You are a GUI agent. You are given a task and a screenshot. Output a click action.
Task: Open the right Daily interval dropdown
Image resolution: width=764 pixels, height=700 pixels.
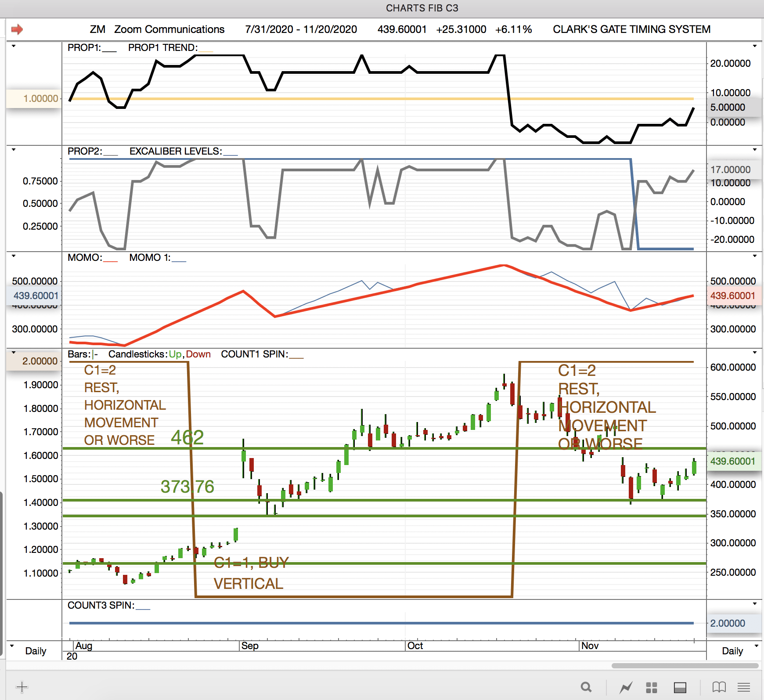(757, 646)
